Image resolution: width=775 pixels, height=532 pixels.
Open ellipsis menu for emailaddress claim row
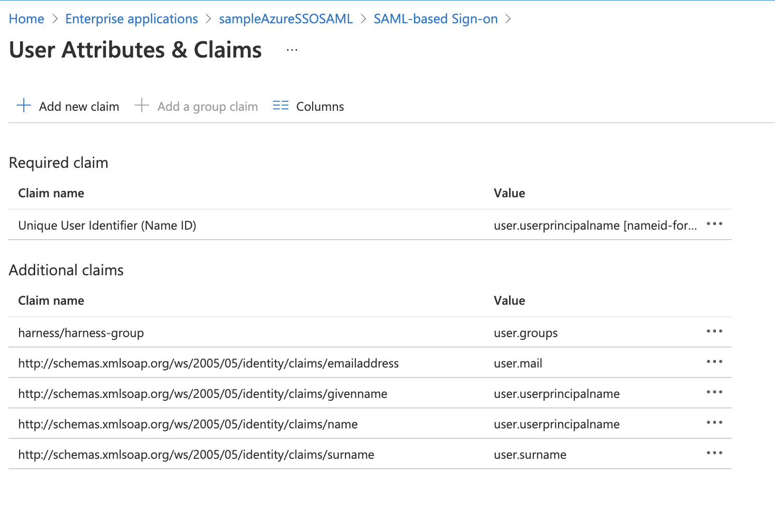714,362
